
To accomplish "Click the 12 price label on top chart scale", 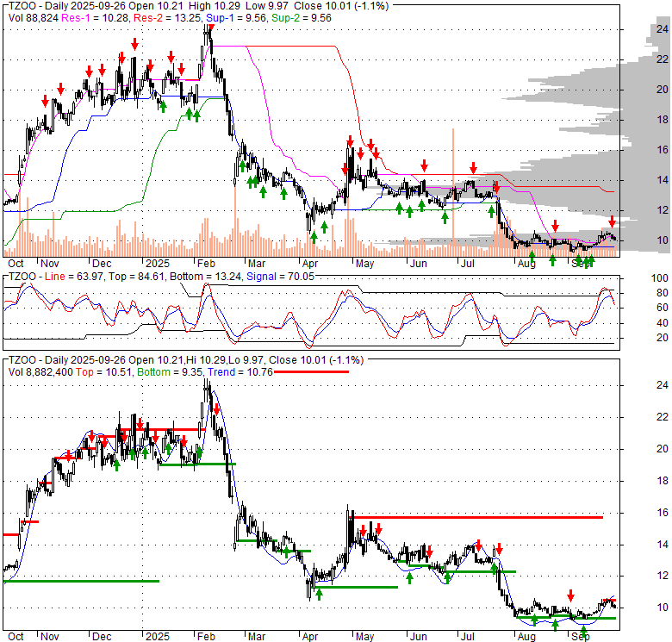I will [x=663, y=210].
